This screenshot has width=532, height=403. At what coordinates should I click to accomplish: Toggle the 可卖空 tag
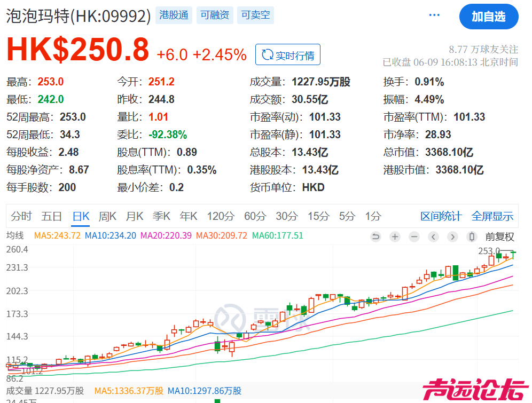pos(255,15)
